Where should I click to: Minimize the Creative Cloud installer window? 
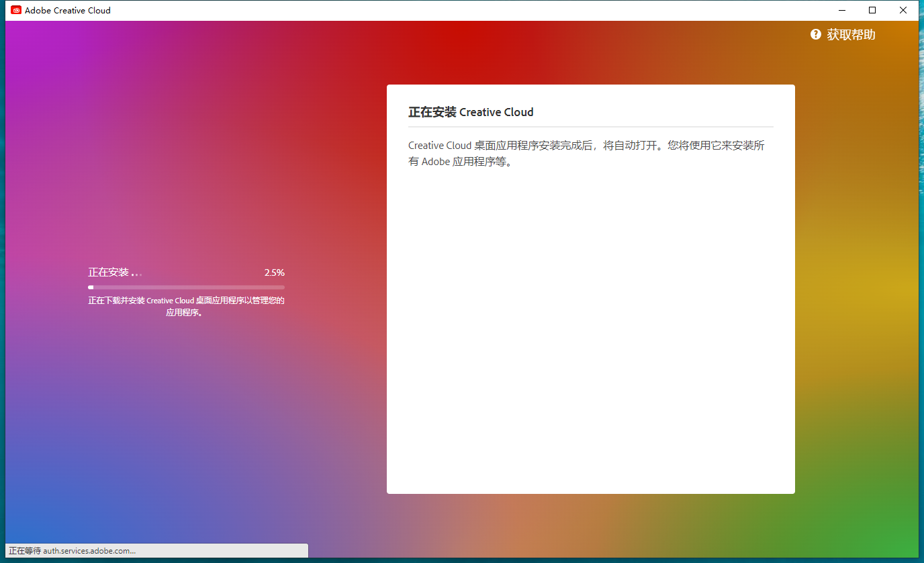click(841, 10)
